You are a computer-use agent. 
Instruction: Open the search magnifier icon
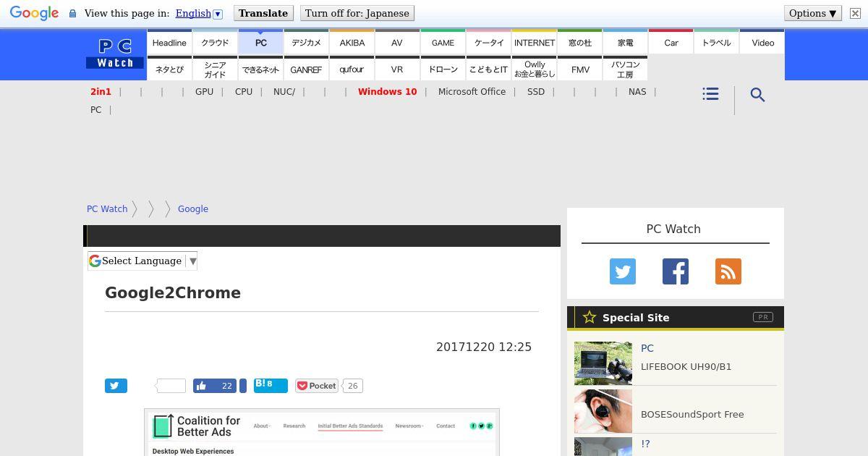(x=757, y=95)
